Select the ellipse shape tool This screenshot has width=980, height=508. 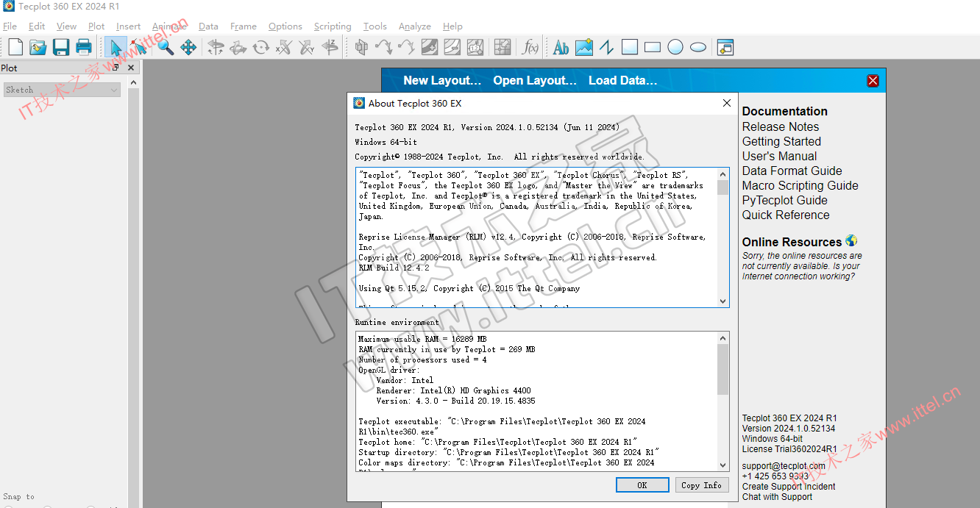coord(698,48)
